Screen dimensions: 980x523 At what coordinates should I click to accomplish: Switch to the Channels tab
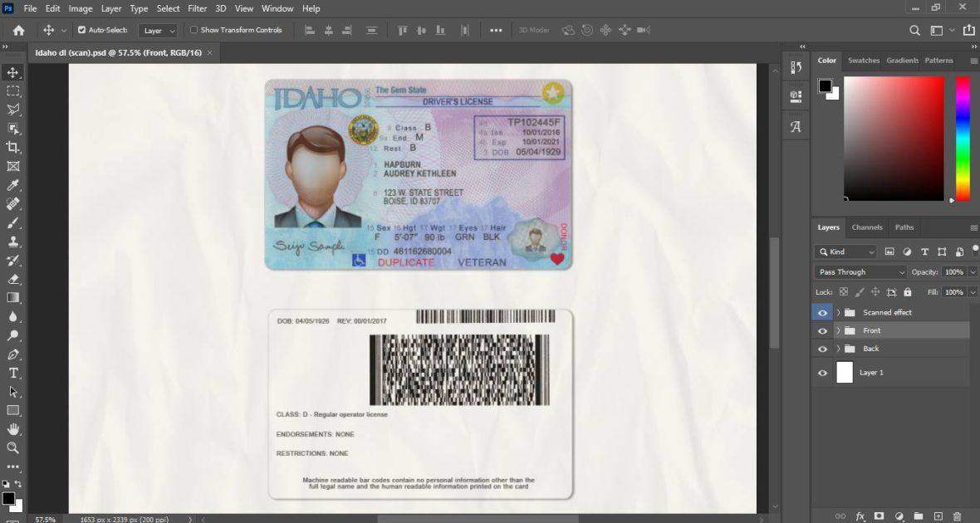pos(867,227)
